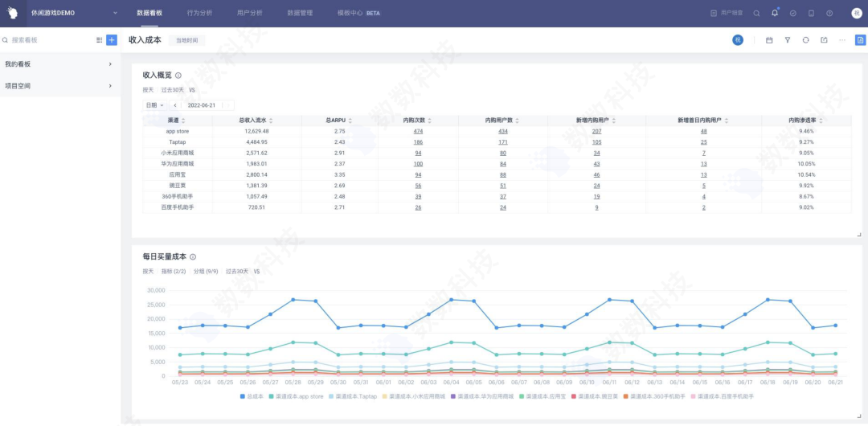
Task: Switch to the 数据看板 tab
Action: pyautogui.click(x=148, y=13)
